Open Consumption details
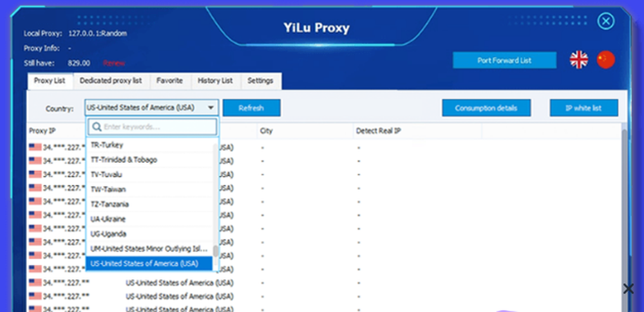 [486, 108]
